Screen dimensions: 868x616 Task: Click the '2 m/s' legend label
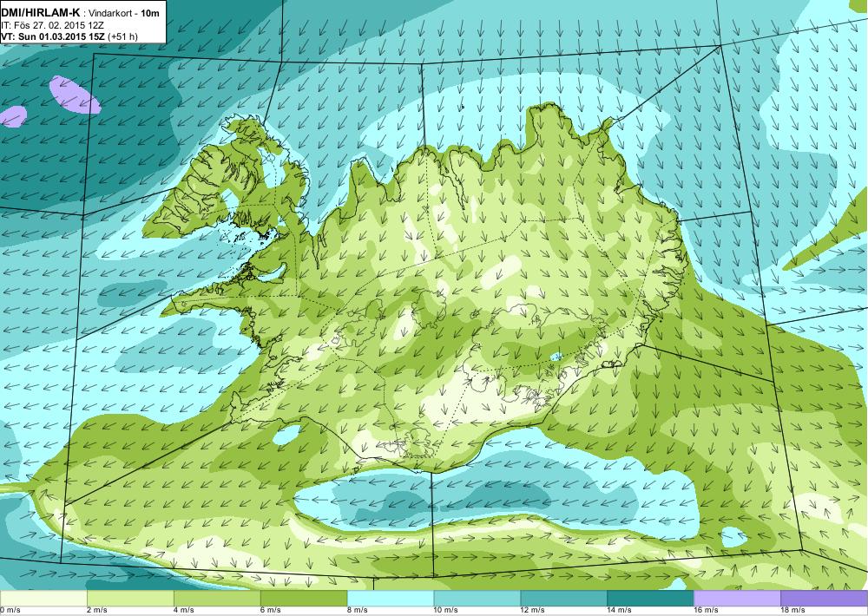97,610
